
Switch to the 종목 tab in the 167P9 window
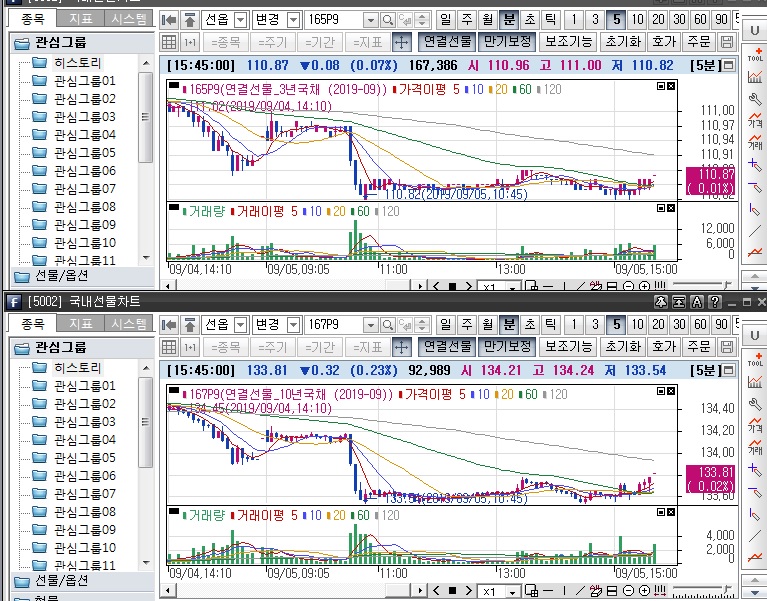click(x=33, y=324)
